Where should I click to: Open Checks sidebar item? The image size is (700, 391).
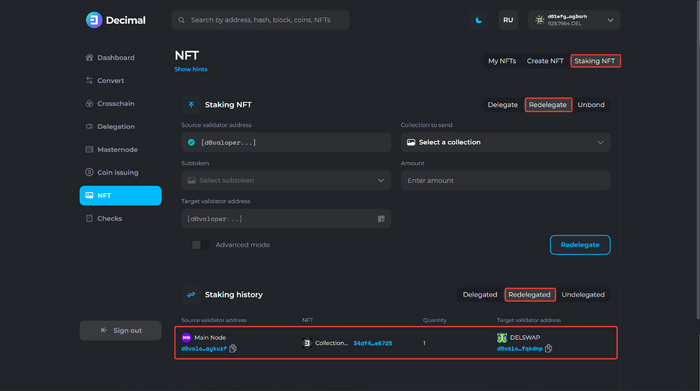click(109, 218)
